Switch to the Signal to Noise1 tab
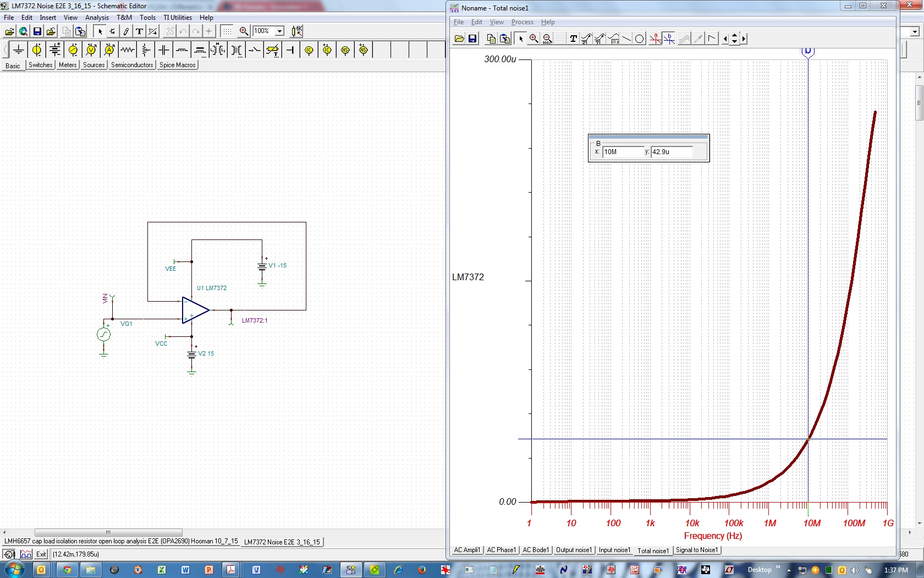Image resolution: width=924 pixels, height=578 pixels. 697,550
